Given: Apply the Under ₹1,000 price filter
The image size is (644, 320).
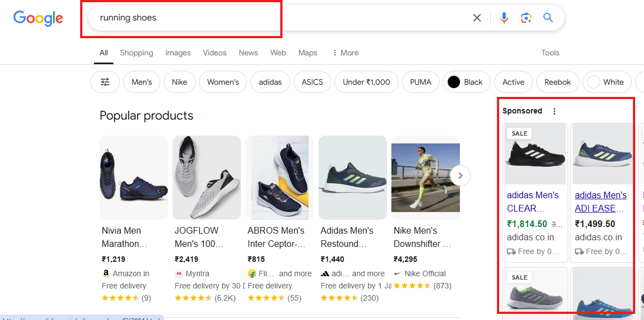Looking at the screenshot, I should click(366, 82).
